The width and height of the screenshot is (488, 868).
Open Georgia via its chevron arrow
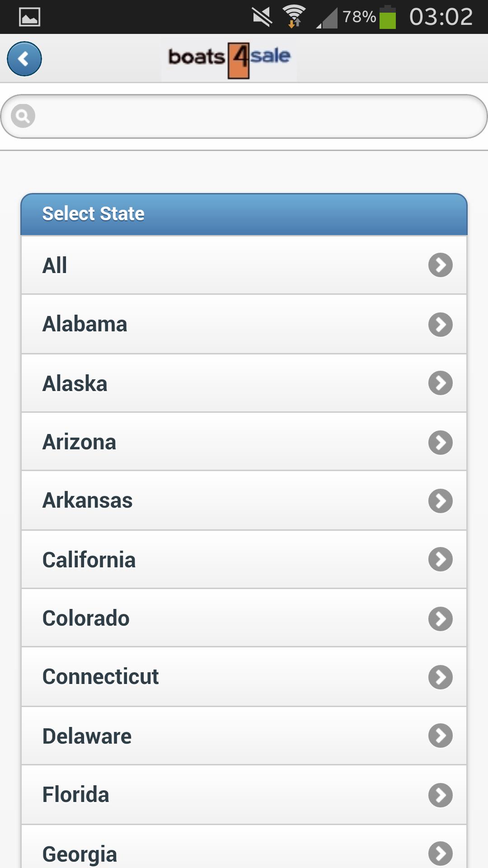coord(441,853)
